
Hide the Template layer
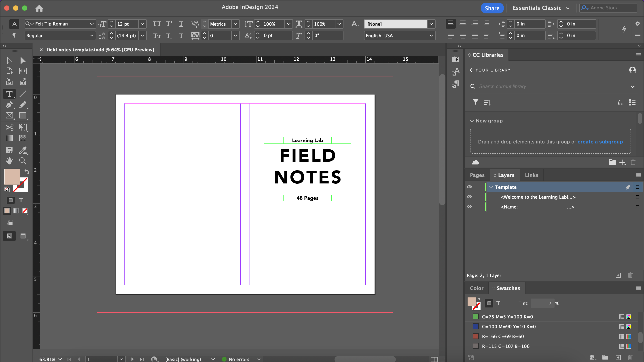[469, 187]
